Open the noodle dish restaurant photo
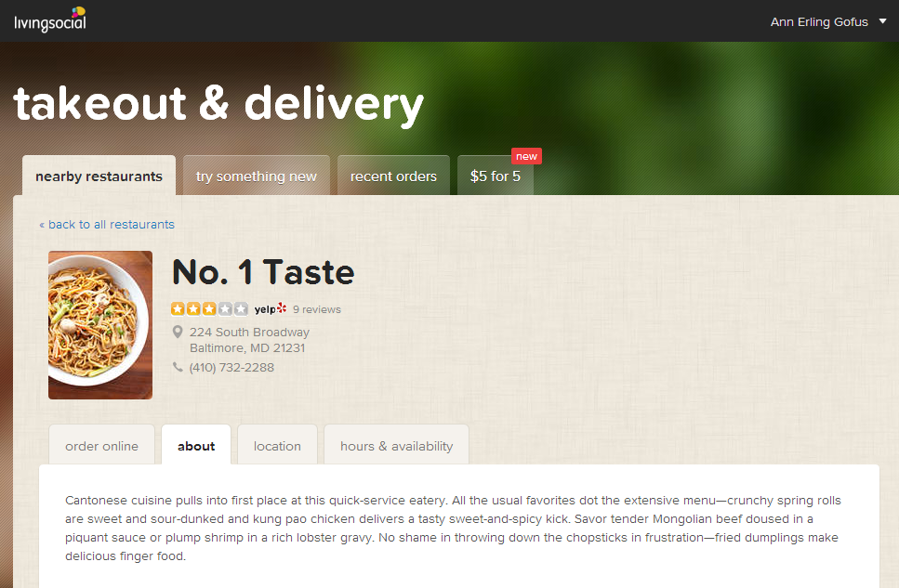This screenshot has height=588, width=899. click(x=100, y=325)
